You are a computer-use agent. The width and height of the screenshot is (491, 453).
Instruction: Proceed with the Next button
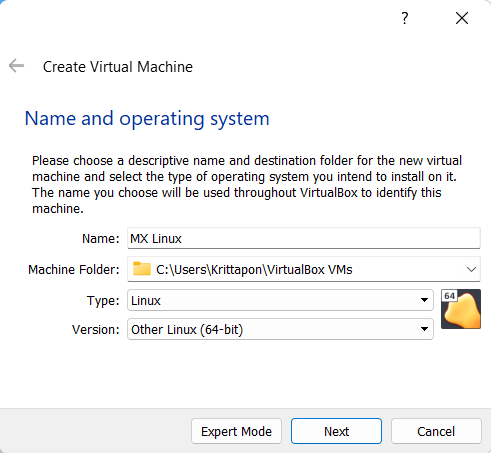click(x=336, y=431)
